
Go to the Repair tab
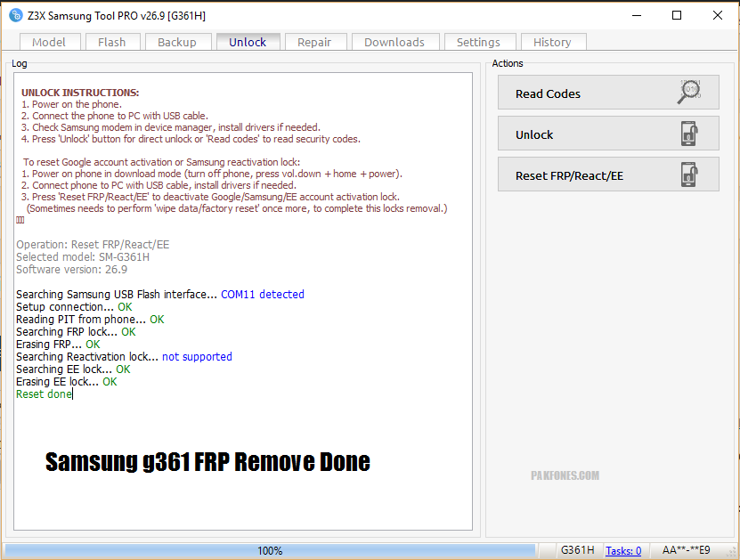click(x=315, y=42)
